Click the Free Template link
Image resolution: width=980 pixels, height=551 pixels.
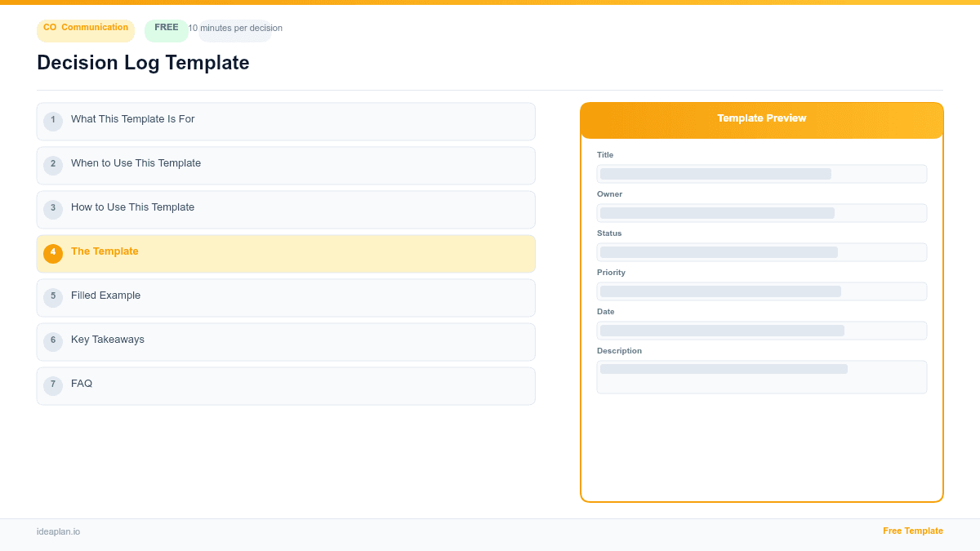click(912, 531)
